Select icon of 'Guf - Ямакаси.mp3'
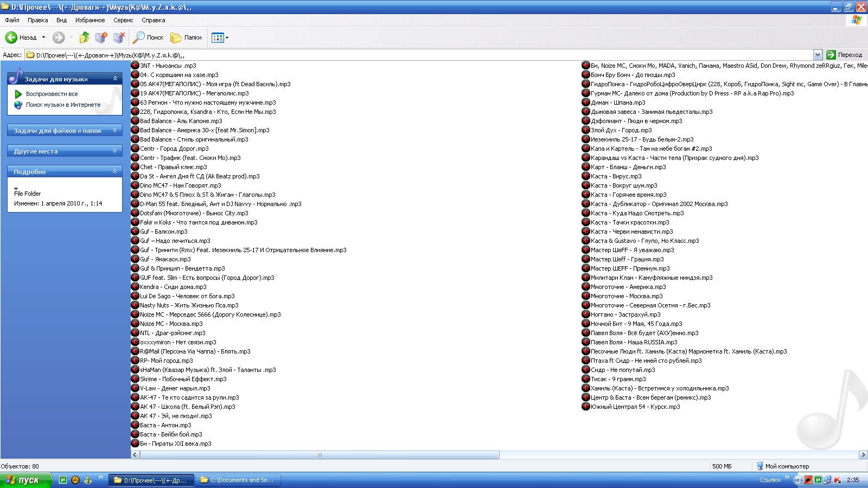Viewport: 868px width, 488px height. [x=135, y=259]
